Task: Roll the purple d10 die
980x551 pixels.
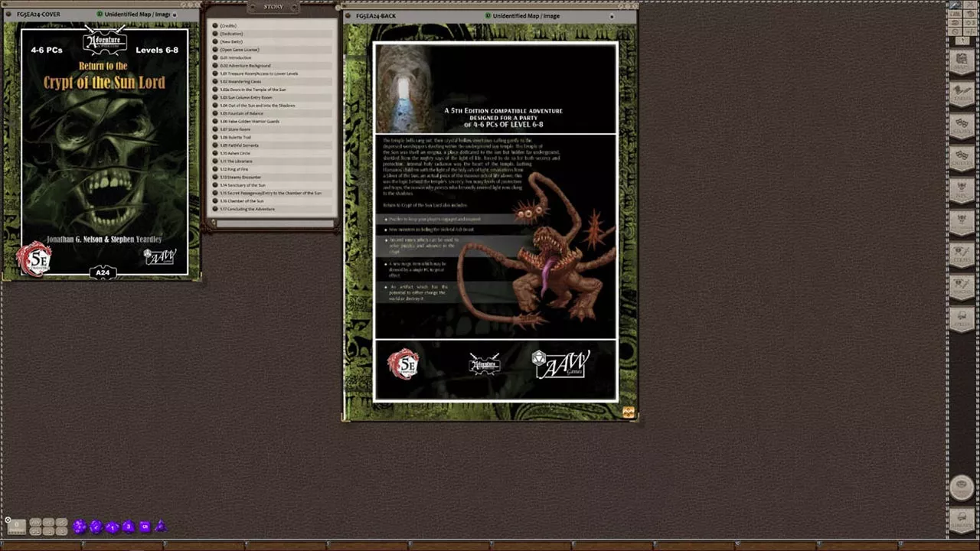Action: coord(113,527)
